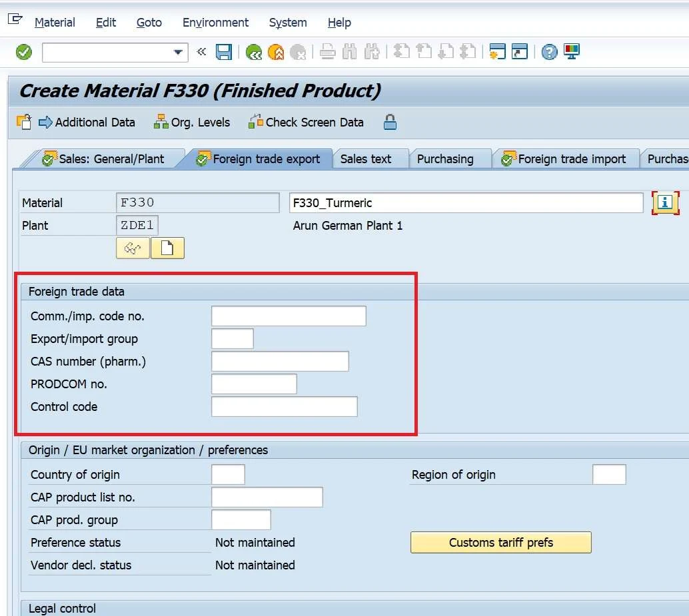Save the material with the floppy disk icon

click(224, 52)
